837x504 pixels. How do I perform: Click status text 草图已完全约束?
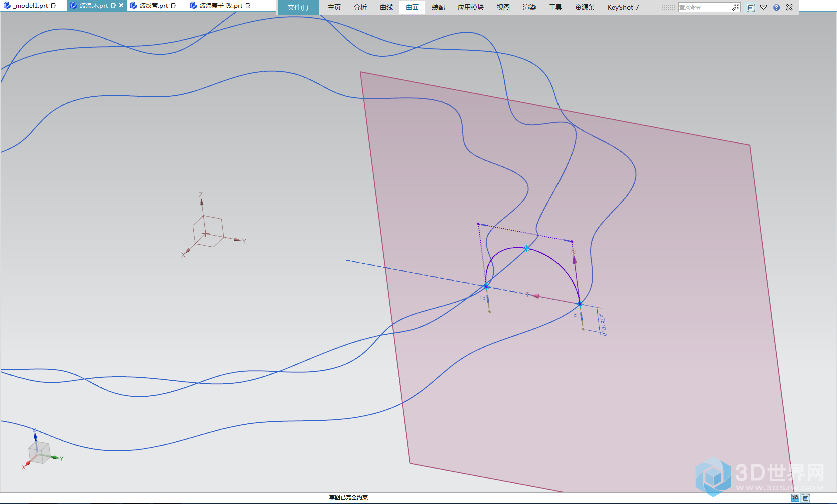(348, 497)
